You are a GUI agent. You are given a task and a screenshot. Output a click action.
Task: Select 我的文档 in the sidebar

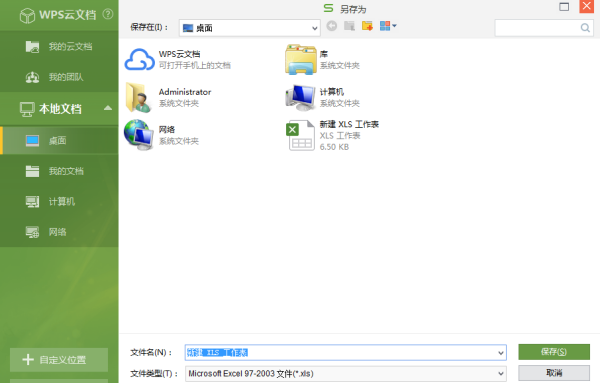pyautogui.click(x=59, y=171)
